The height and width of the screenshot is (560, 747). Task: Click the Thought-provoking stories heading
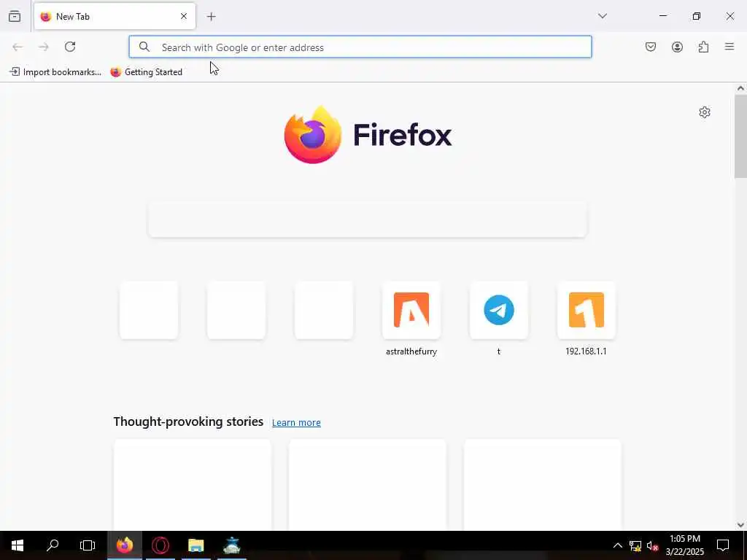coord(188,422)
